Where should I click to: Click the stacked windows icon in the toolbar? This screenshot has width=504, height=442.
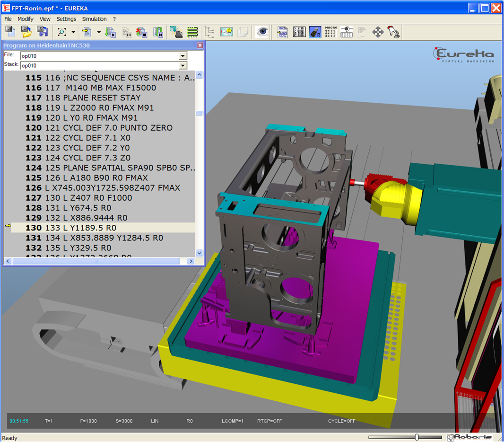(243, 32)
